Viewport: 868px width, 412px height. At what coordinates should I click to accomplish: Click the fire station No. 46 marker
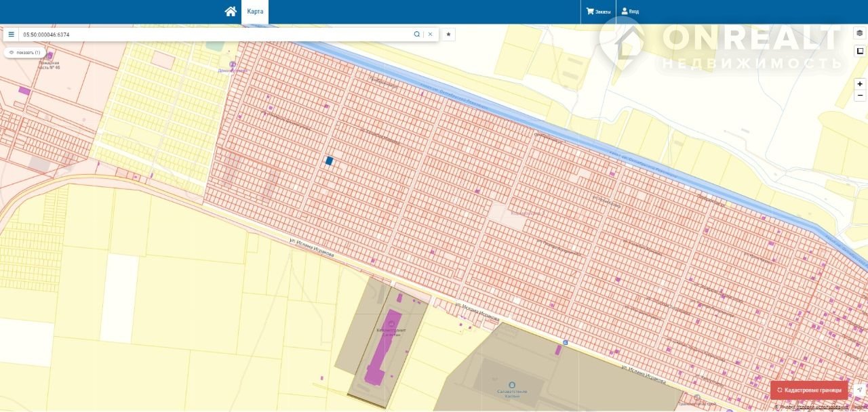[49, 56]
